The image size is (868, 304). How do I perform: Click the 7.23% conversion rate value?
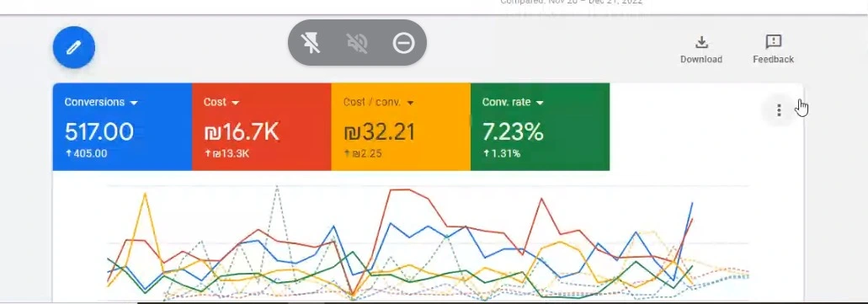coord(513,131)
